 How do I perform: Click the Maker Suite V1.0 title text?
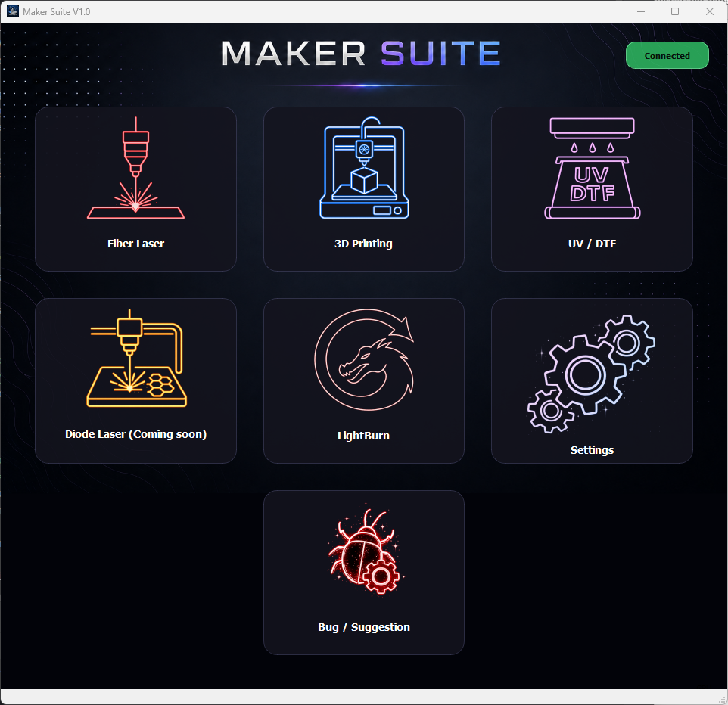click(57, 12)
